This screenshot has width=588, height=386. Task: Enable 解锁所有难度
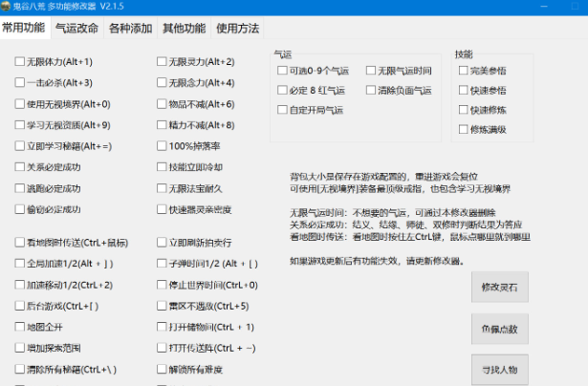pyautogui.click(x=162, y=369)
